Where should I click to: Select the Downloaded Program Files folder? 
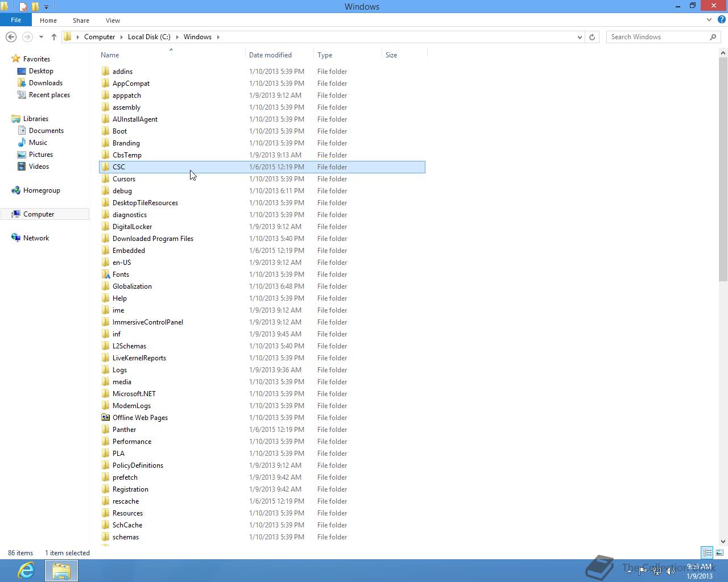click(152, 239)
